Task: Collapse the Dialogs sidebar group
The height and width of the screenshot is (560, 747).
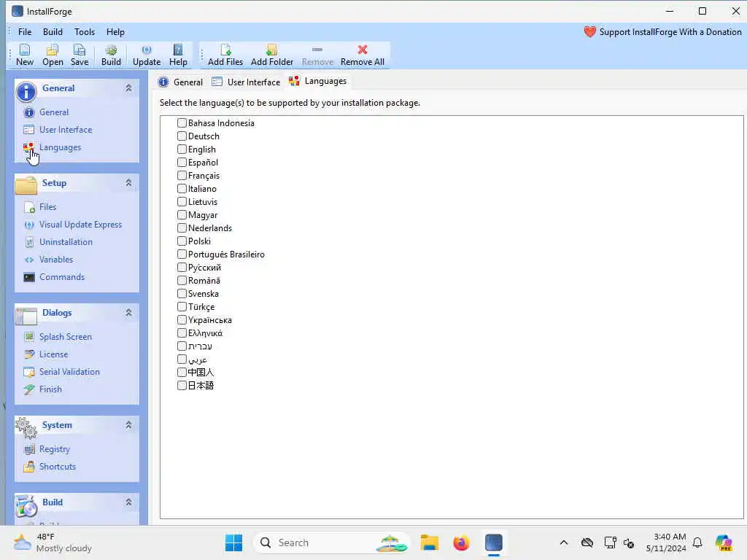Action: (x=128, y=313)
